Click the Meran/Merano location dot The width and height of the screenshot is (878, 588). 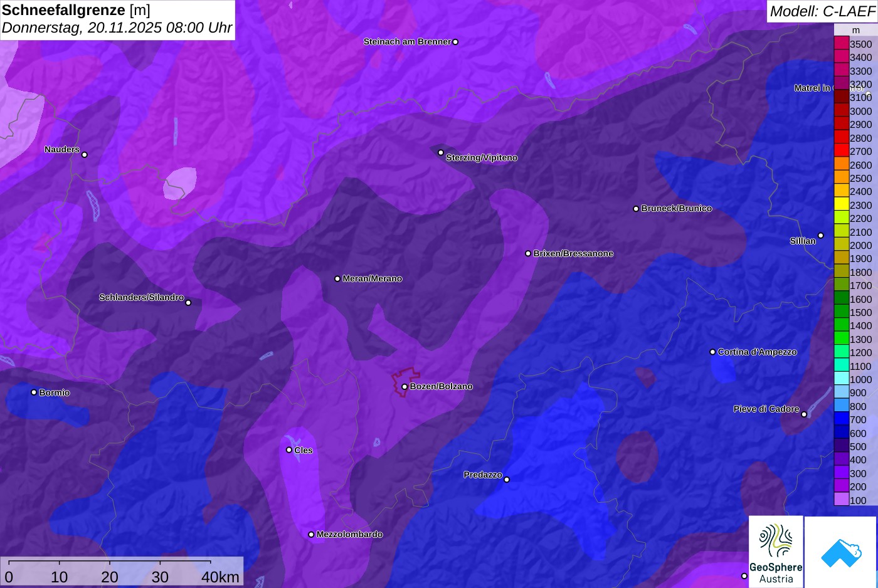[337, 278]
